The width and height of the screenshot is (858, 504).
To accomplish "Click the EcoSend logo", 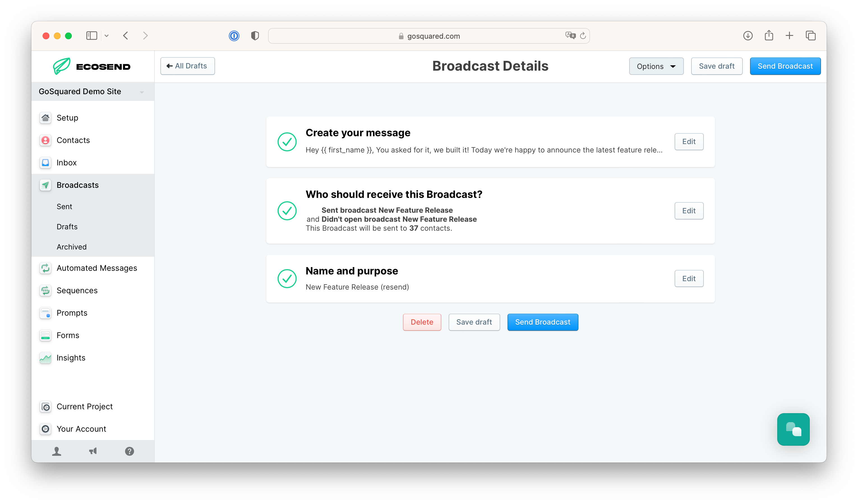I will (92, 66).
